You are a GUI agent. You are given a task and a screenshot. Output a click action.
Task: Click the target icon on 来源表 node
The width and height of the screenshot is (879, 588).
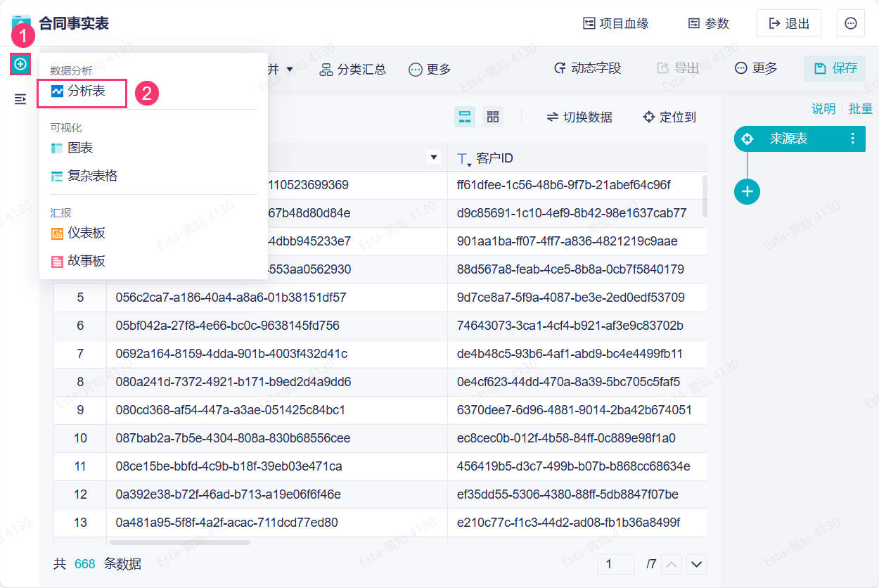tap(748, 139)
